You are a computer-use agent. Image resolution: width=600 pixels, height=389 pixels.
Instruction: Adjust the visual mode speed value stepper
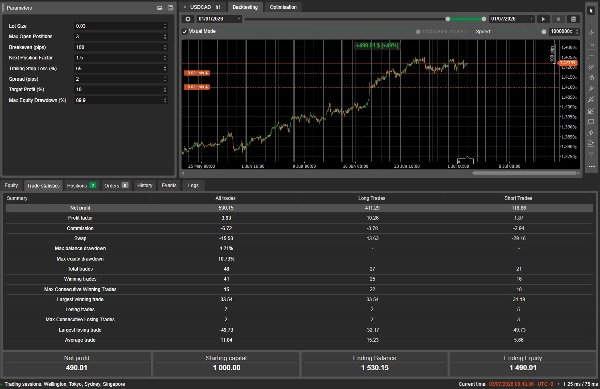[x=577, y=31]
